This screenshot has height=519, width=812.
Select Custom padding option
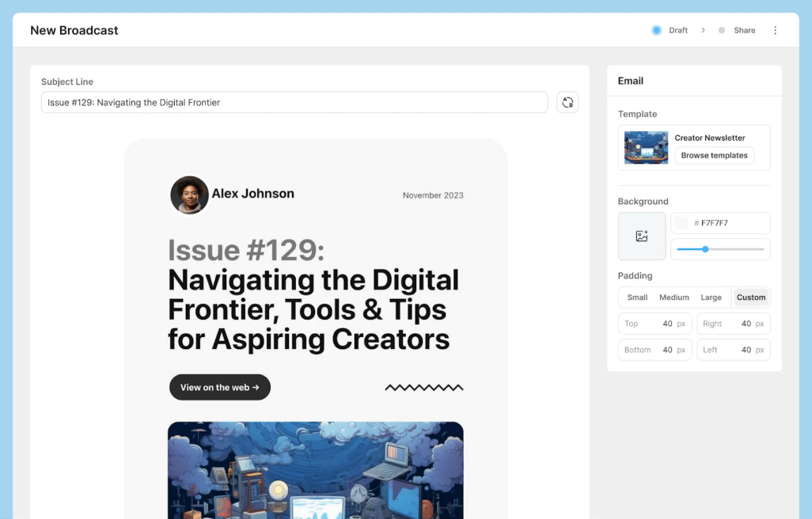751,297
